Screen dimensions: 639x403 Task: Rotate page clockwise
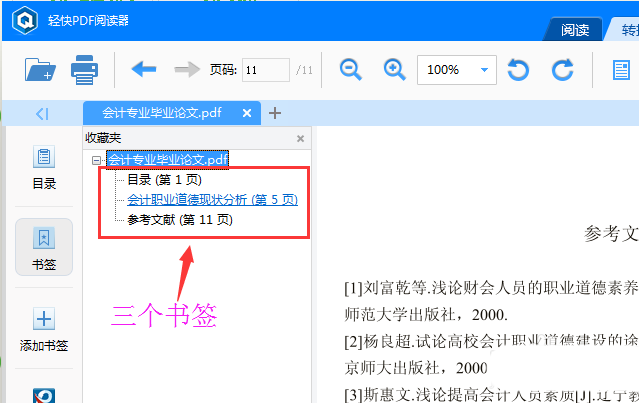click(563, 70)
